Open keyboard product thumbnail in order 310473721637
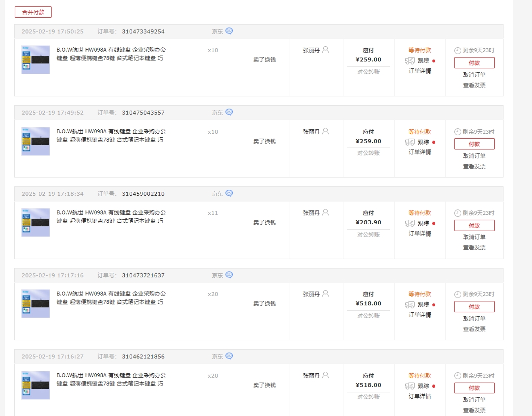 36,303
